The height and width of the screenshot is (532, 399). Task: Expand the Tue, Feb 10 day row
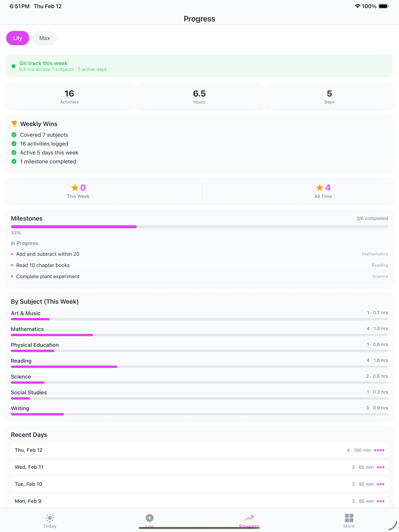point(199,484)
